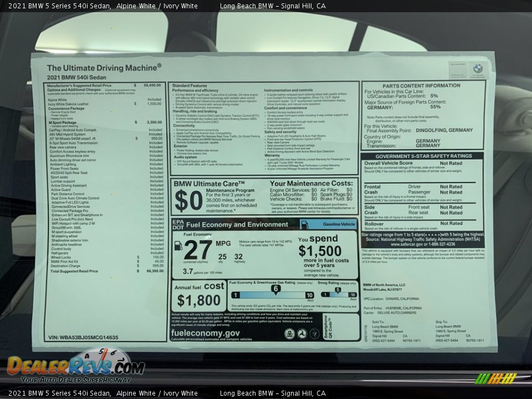Select the Safety and security subheading

[280, 132]
